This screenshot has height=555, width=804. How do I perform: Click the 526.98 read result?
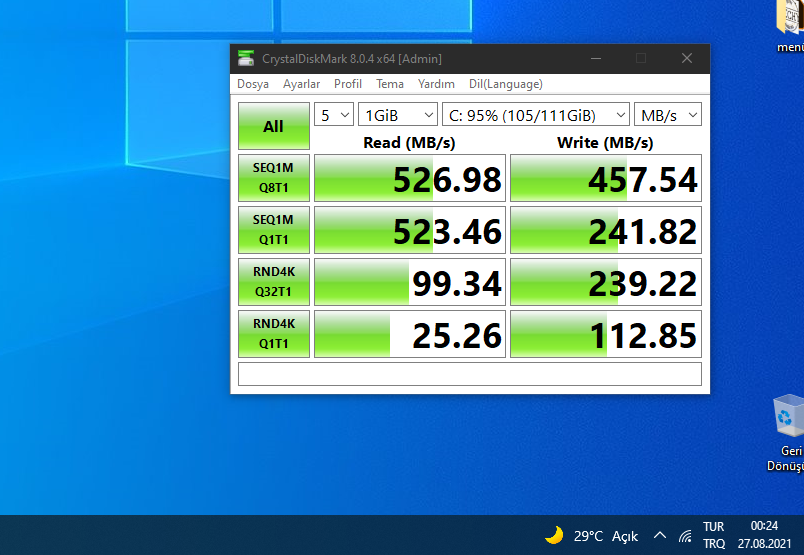pos(410,178)
